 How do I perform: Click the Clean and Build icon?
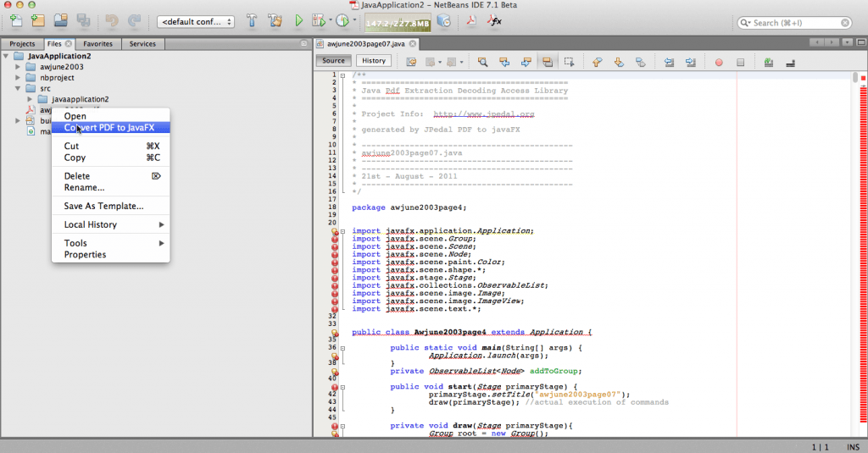point(274,20)
